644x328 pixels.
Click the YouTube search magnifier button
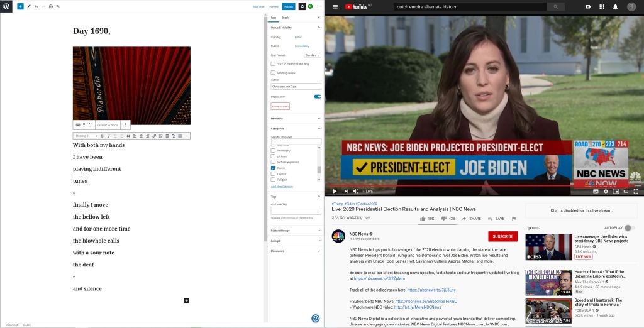pos(555,7)
